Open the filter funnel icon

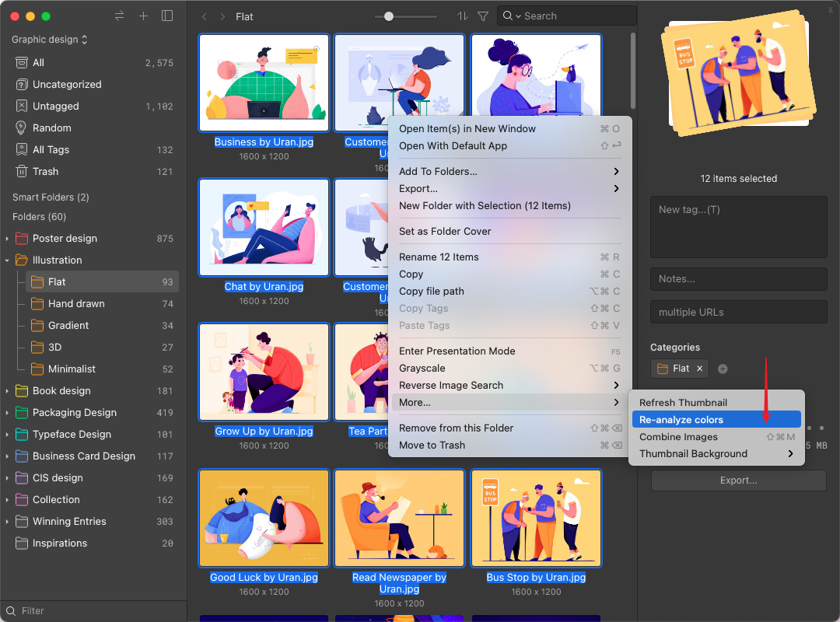click(483, 16)
